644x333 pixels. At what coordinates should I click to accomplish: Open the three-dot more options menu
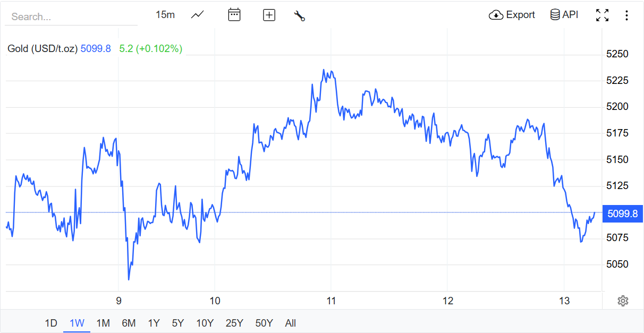pos(626,15)
